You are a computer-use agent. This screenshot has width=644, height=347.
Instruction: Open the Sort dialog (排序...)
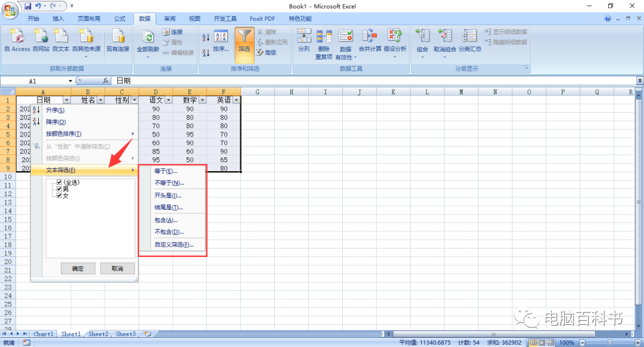click(221, 41)
